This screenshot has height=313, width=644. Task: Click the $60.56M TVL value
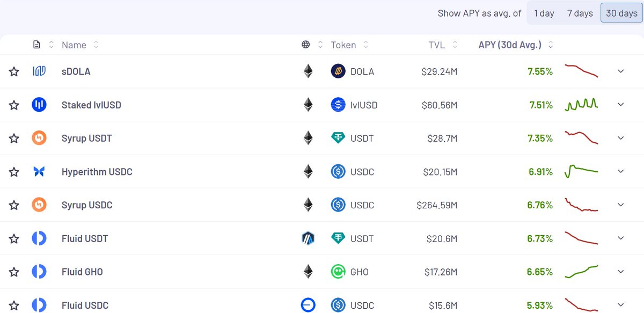(x=440, y=105)
